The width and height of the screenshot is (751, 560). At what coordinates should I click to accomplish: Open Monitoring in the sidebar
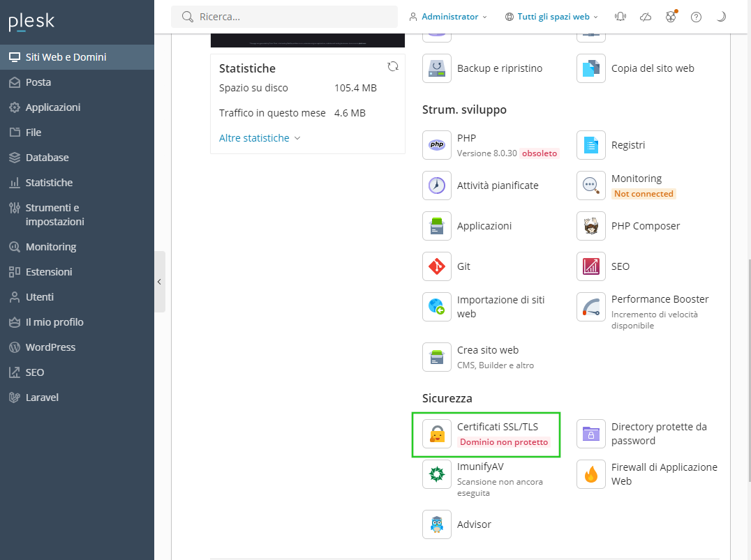pos(77,246)
